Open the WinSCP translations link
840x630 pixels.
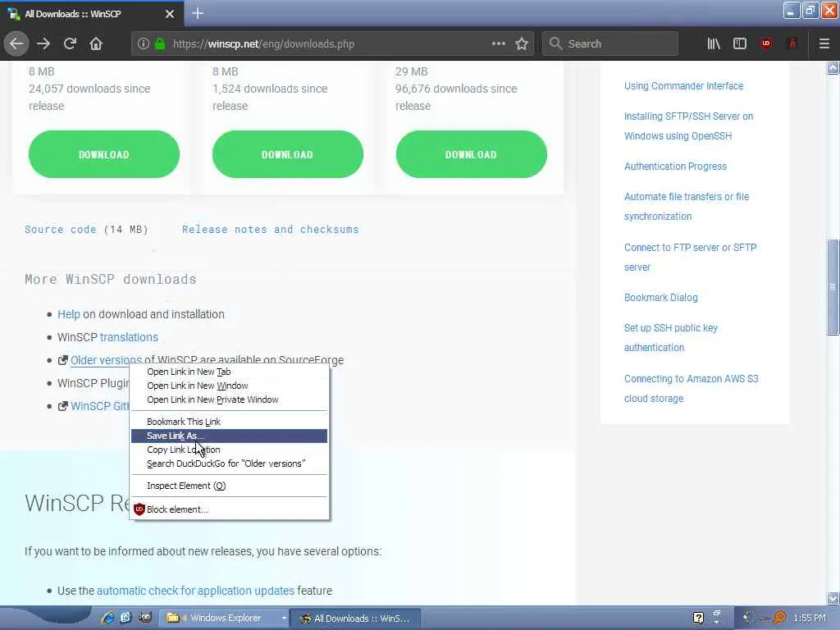(x=129, y=337)
